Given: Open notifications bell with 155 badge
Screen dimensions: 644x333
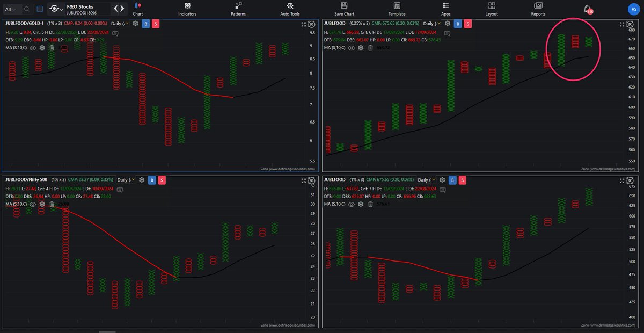Looking at the screenshot, I should coord(588,9).
